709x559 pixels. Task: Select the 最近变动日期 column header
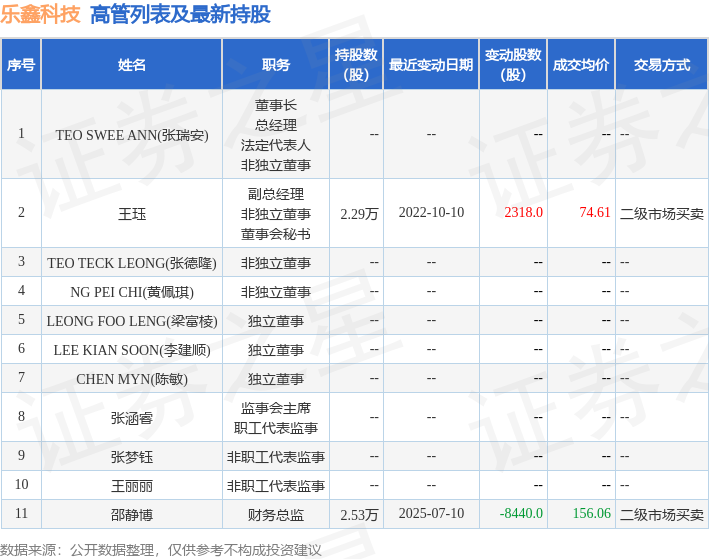(x=431, y=65)
